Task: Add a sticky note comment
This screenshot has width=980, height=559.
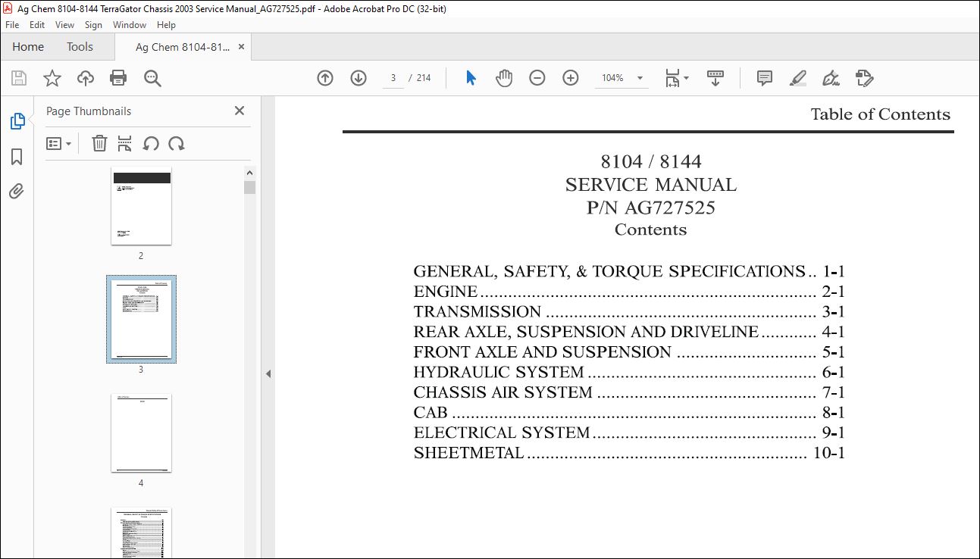Action: 765,78
